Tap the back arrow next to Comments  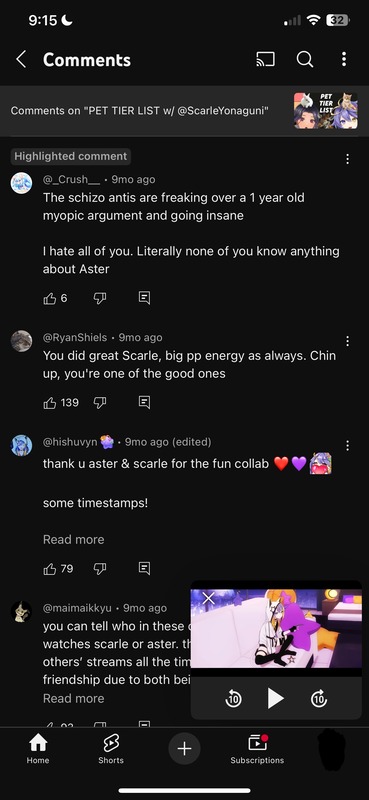point(21,60)
